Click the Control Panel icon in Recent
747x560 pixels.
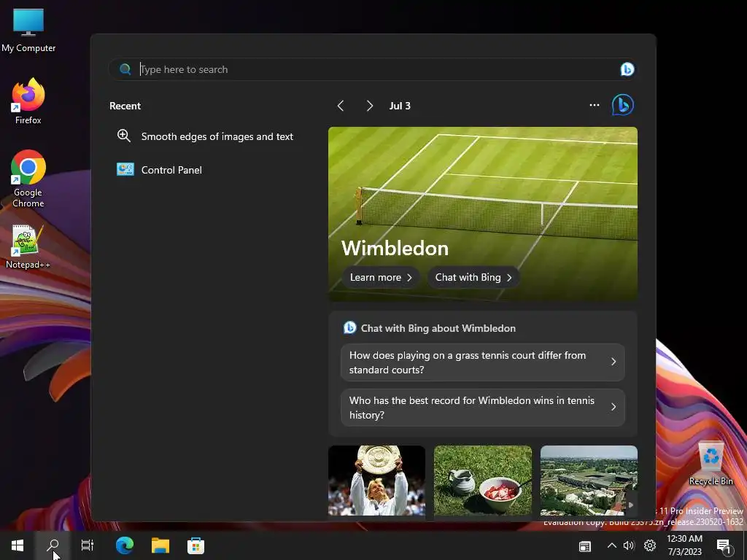point(125,169)
